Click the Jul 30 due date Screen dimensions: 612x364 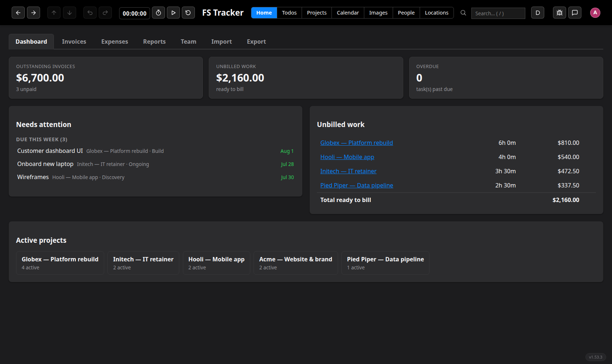coord(287,177)
